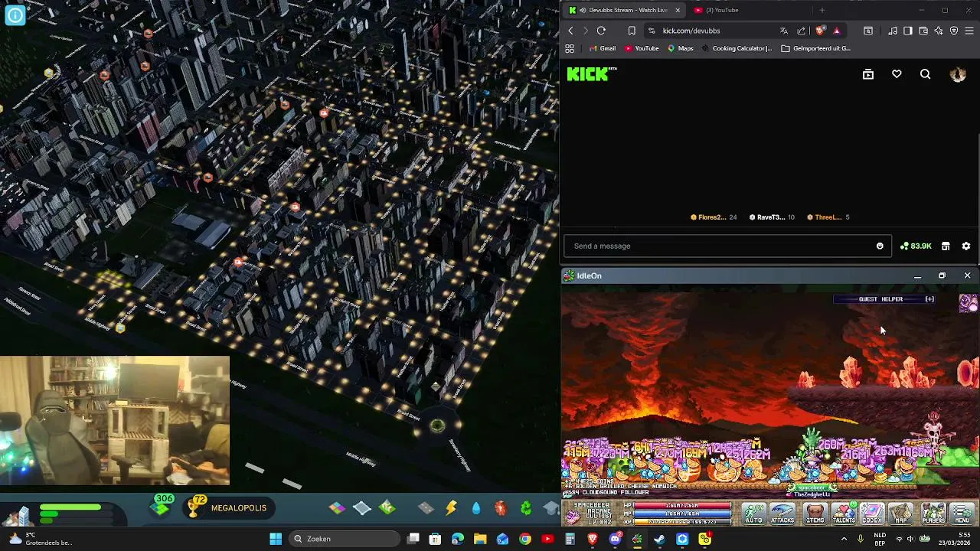Viewport: 980px width, 551px height.
Task: Toggle Brave Shields lion icon
Action: pyautogui.click(x=820, y=31)
